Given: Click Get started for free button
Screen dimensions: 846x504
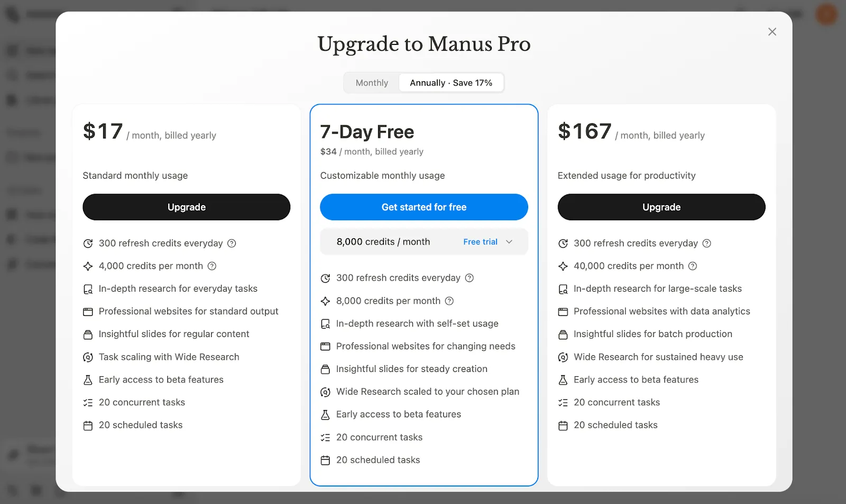Looking at the screenshot, I should tap(424, 207).
